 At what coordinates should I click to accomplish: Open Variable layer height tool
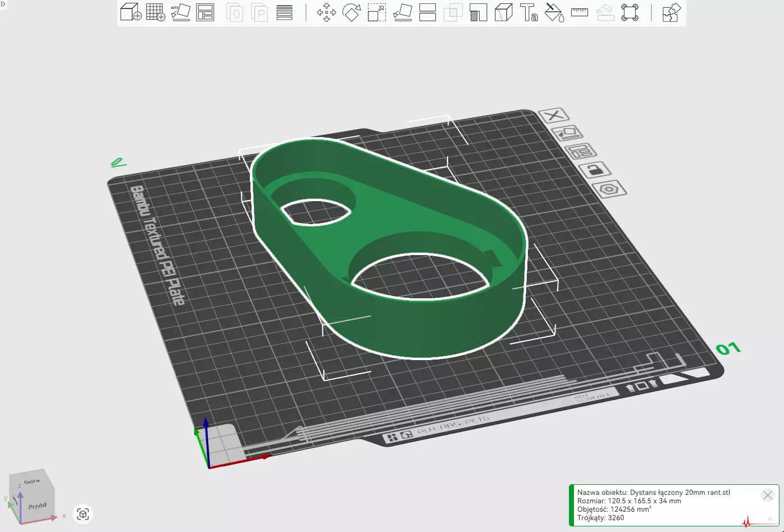tap(285, 12)
